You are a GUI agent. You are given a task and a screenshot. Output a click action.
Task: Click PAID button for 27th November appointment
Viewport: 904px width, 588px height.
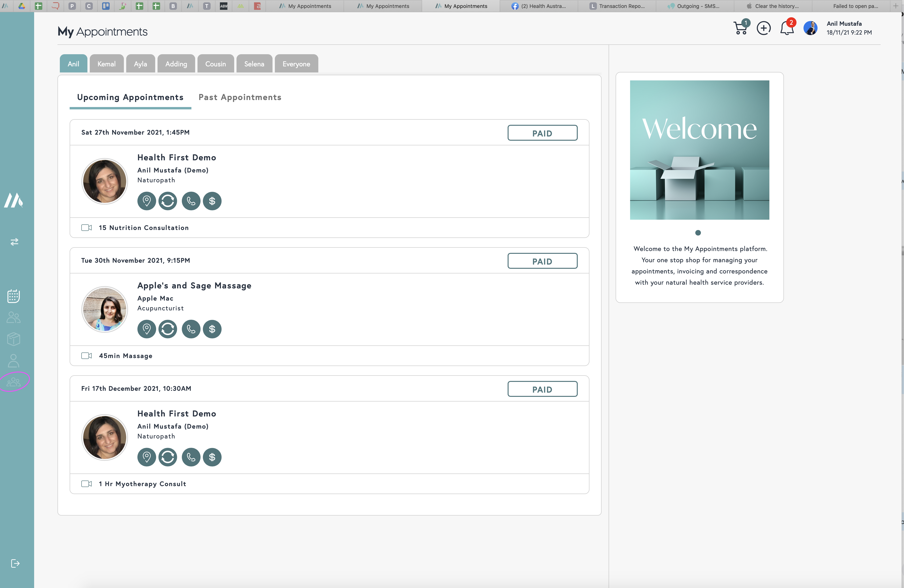click(542, 133)
